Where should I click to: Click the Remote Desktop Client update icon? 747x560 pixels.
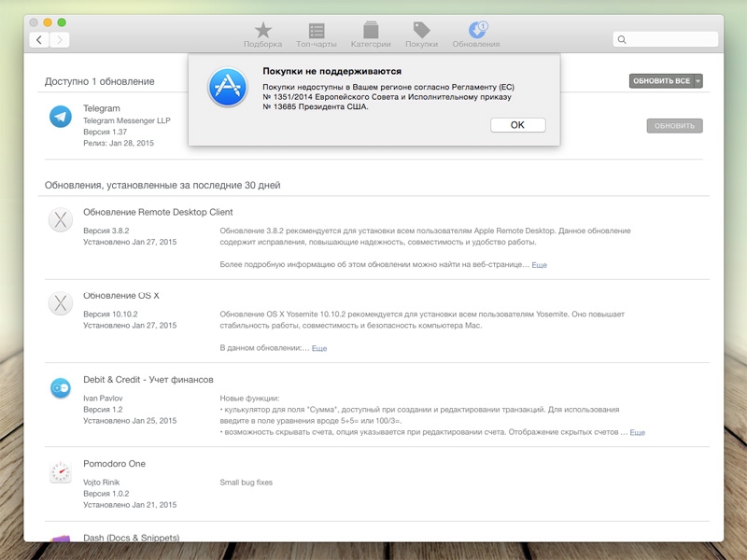(x=61, y=220)
